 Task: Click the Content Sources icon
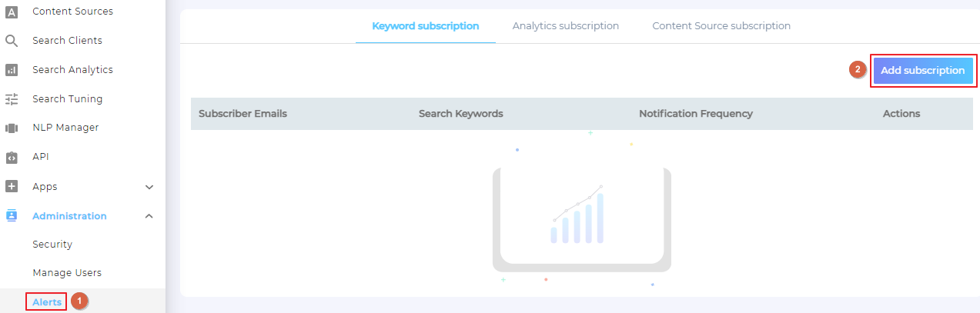click(x=12, y=12)
